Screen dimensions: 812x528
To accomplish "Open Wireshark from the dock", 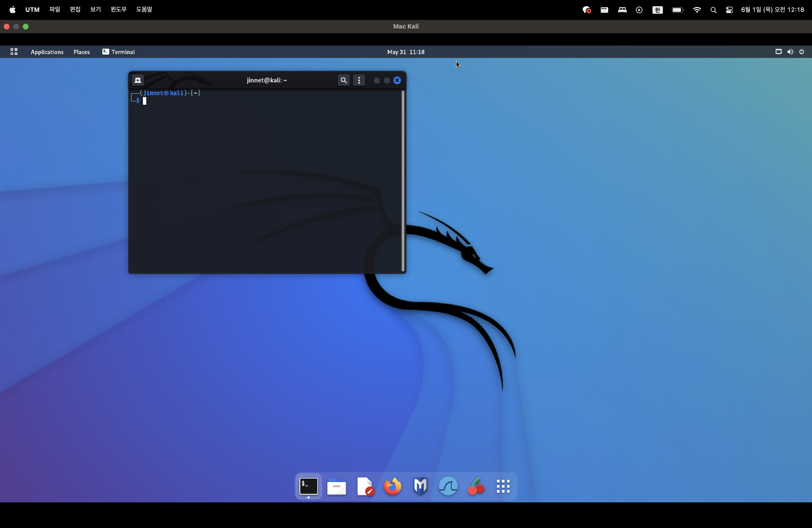I will 448,486.
